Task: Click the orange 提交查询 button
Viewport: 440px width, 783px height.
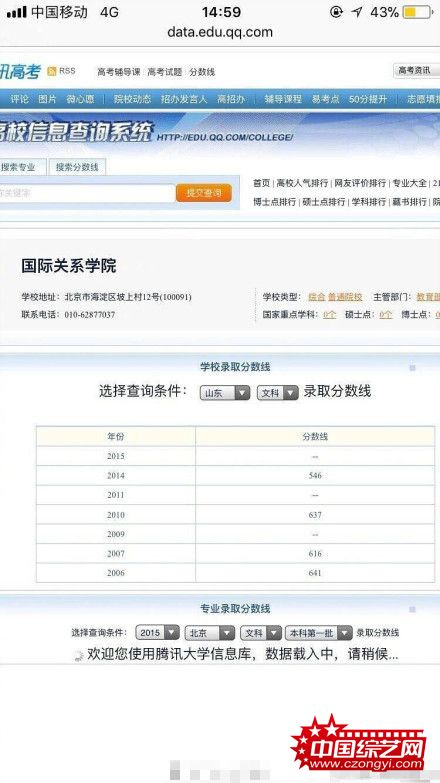Action: click(204, 193)
